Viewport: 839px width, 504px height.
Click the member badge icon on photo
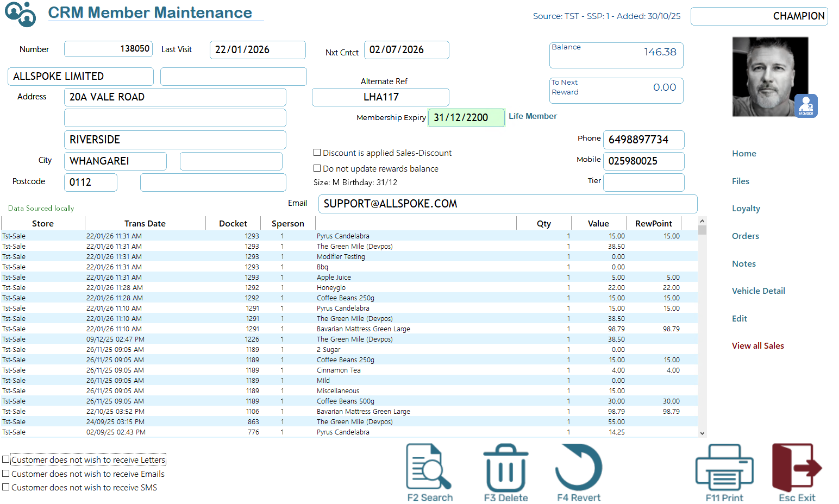[x=806, y=106]
